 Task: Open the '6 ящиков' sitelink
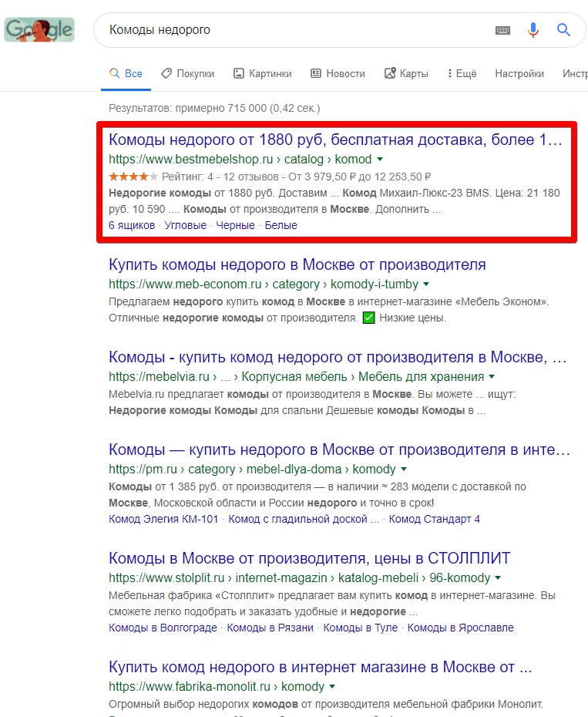click(132, 225)
